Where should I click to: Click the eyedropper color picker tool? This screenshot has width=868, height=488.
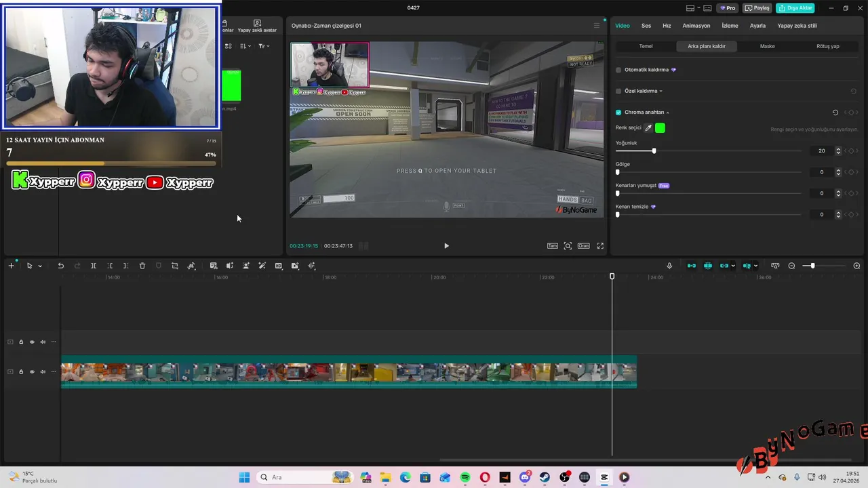click(x=648, y=128)
